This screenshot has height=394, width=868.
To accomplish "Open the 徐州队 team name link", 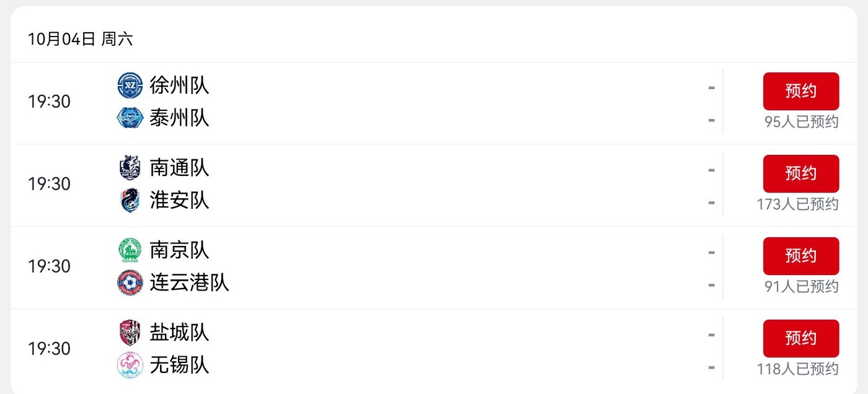I will click(179, 85).
